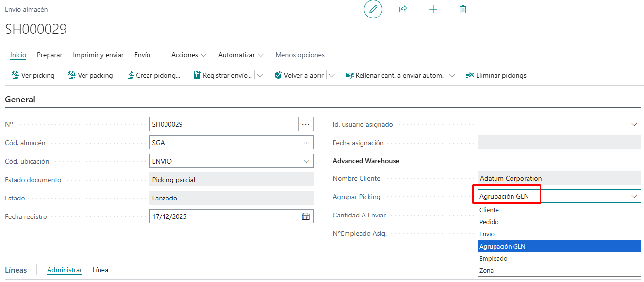This screenshot has height=282, width=644.
Task: Expand Registrar envío split arrow
Action: pyautogui.click(x=260, y=75)
